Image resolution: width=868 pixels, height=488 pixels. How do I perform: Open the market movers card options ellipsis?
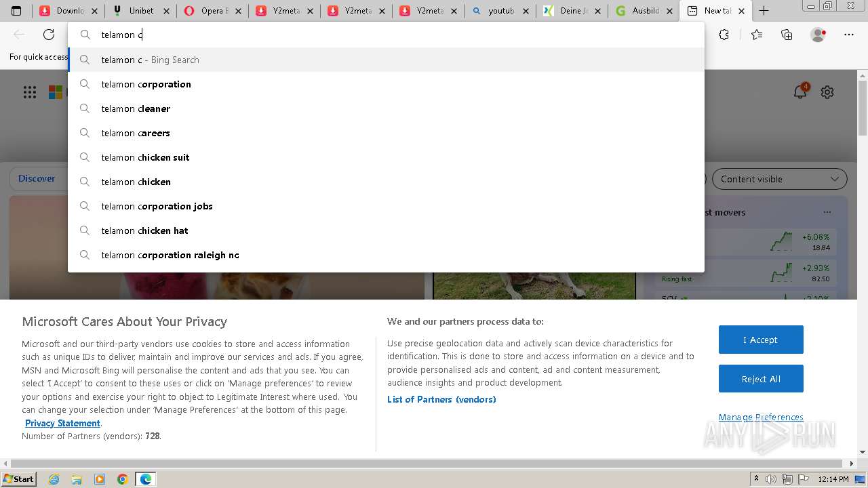click(827, 212)
